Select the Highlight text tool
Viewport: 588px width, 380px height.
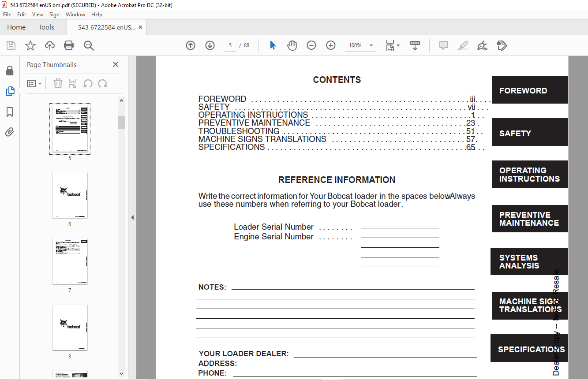(x=463, y=45)
